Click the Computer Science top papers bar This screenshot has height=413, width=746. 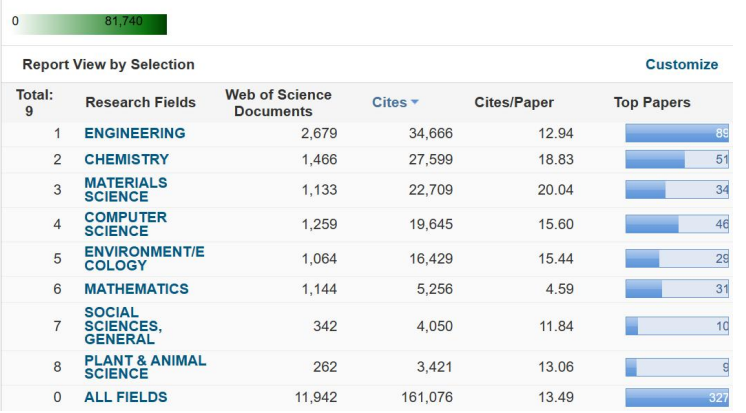coord(677,224)
